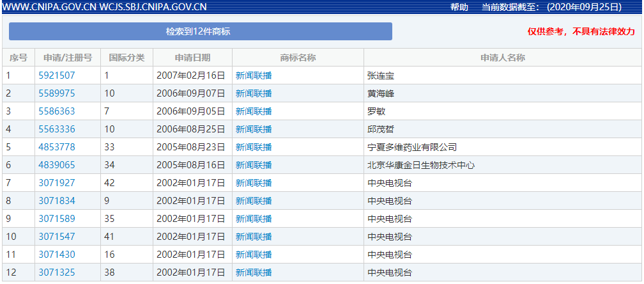Viewport: 644px width, 284px height.
Task: Click the 申请/注册号 column header
Action: 68,58
